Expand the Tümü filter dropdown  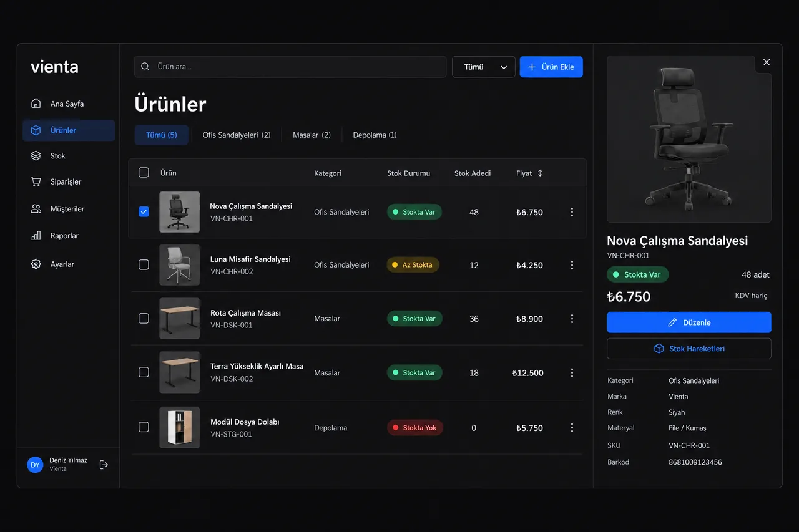(484, 67)
